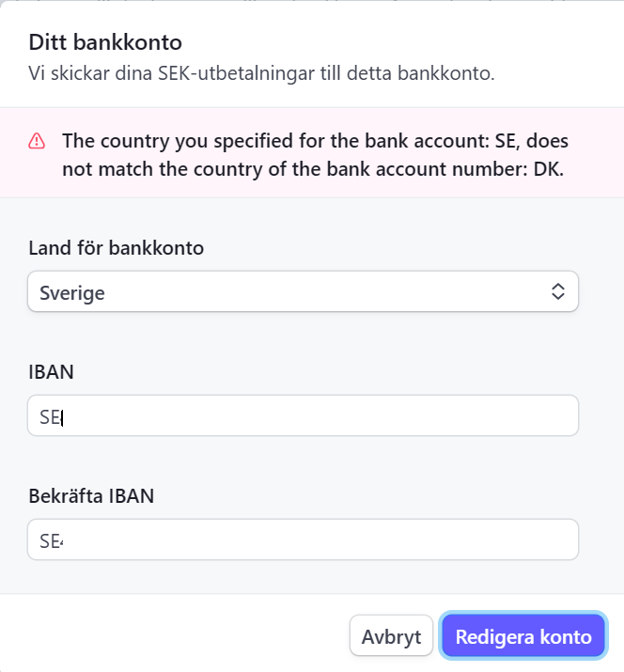This screenshot has width=624, height=672.
Task: Focus the Bekräfta IBAN input field
Action: (x=303, y=540)
